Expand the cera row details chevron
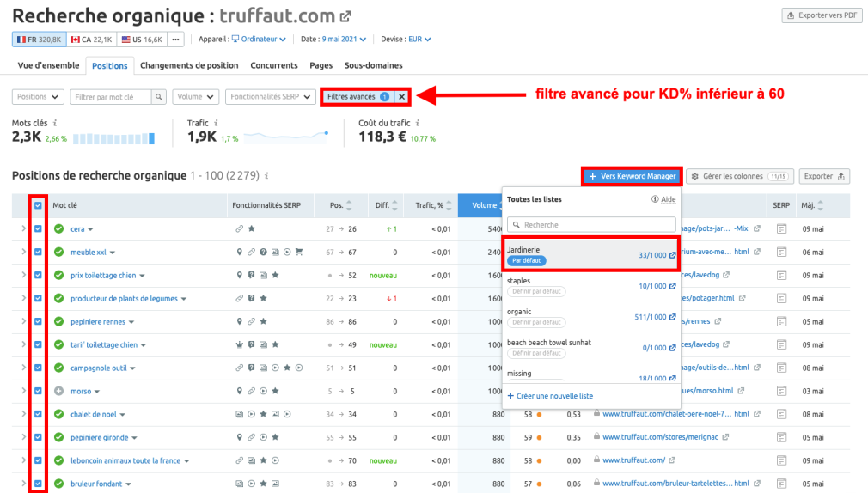Screen dimensions: 868x493 [x=23, y=228]
